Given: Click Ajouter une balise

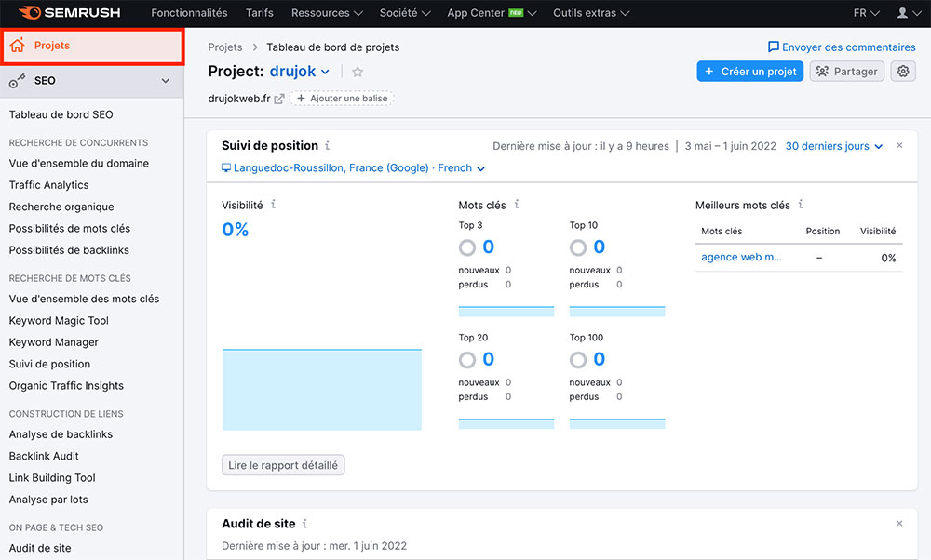Looking at the screenshot, I should click(342, 99).
